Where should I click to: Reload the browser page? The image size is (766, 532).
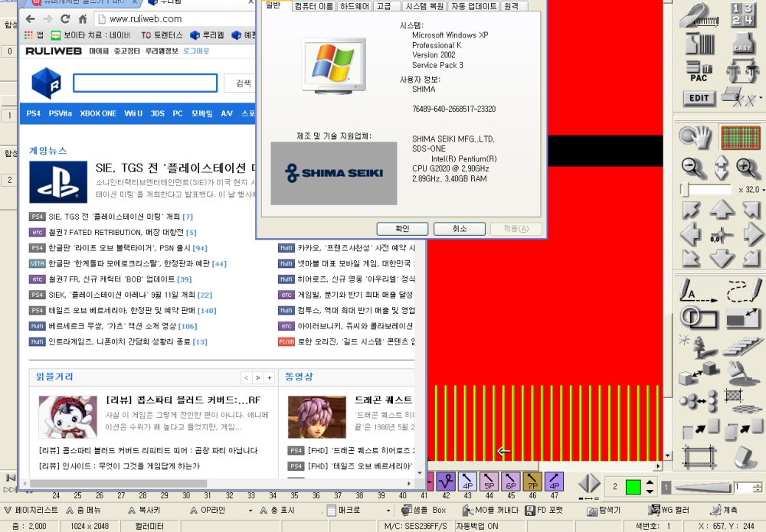(65, 19)
